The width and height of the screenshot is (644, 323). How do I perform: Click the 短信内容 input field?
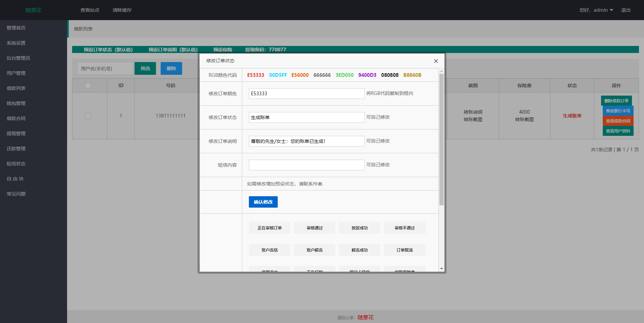tap(306, 165)
